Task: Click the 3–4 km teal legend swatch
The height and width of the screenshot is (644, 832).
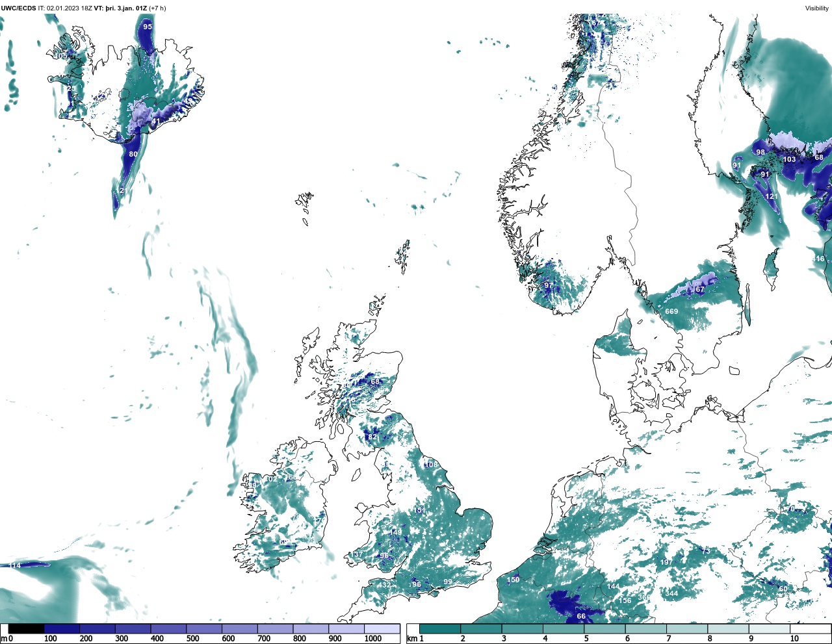Action: click(523, 628)
